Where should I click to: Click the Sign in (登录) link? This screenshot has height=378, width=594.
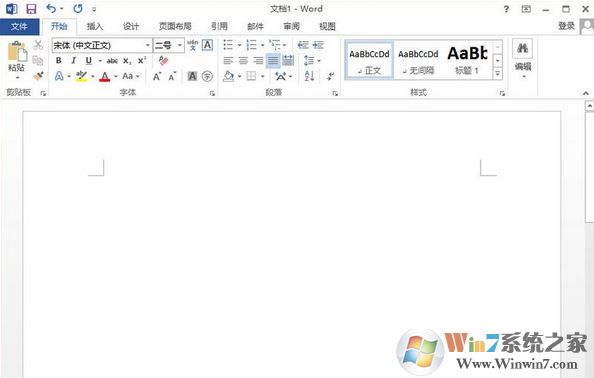(566, 26)
